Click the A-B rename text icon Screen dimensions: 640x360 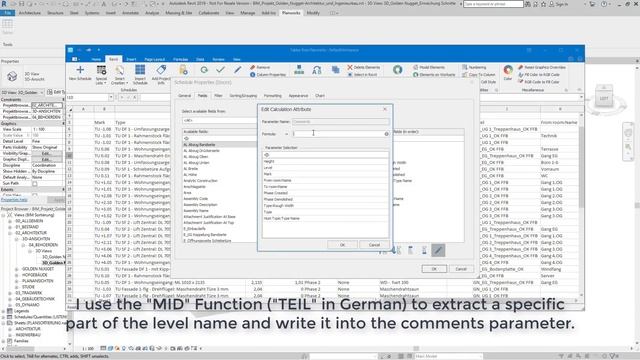[x=317, y=70]
